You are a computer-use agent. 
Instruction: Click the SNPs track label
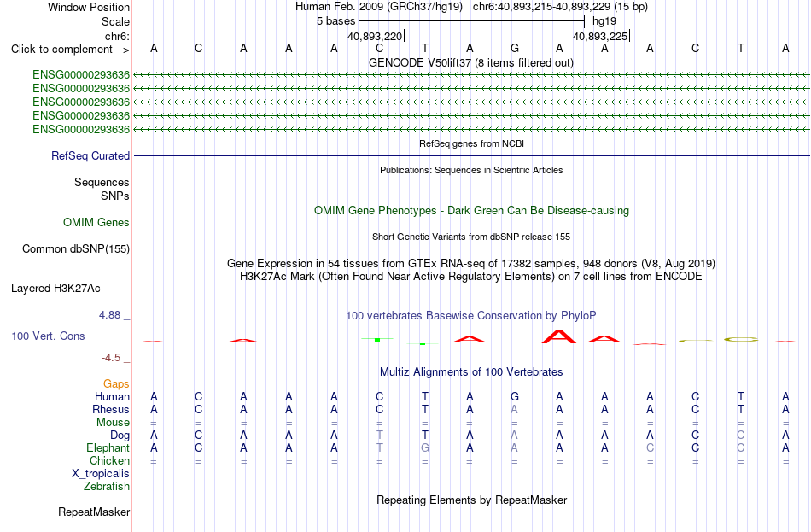(115, 196)
